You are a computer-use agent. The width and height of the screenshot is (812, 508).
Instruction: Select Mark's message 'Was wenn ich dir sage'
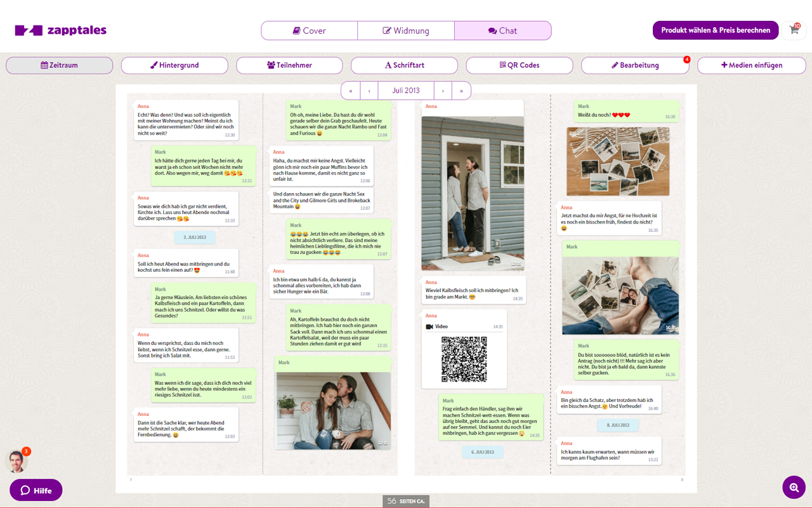pyautogui.click(x=204, y=385)
